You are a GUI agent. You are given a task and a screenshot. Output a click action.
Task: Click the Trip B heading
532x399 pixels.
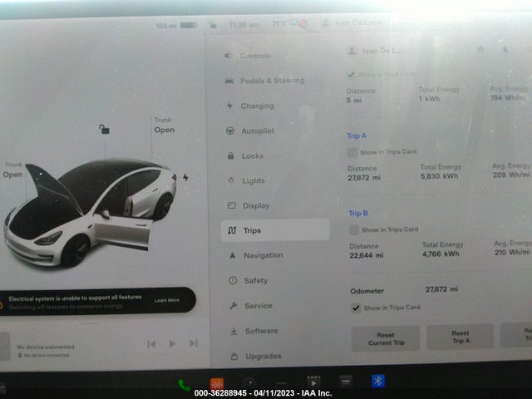click(358, 214)
